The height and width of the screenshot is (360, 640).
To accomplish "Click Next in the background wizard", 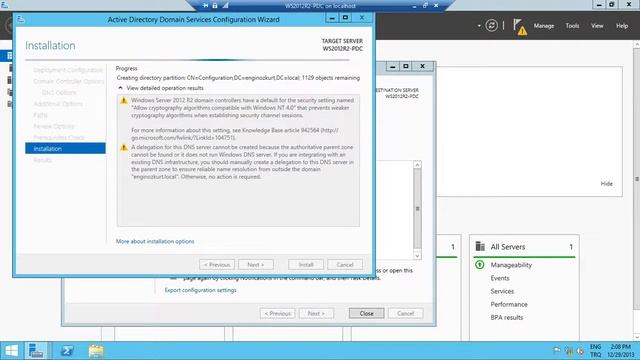I will (x=316, y=313).
